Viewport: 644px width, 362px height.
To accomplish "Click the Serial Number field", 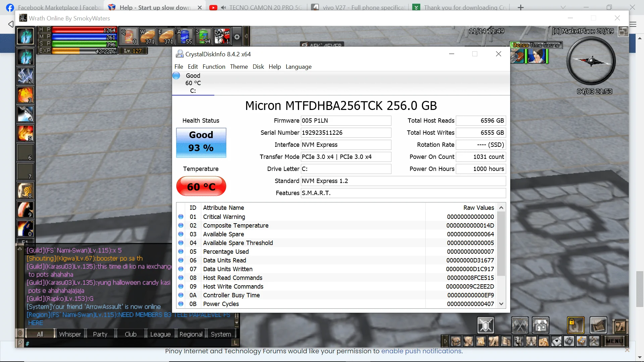I will click(x=346, y=133).
